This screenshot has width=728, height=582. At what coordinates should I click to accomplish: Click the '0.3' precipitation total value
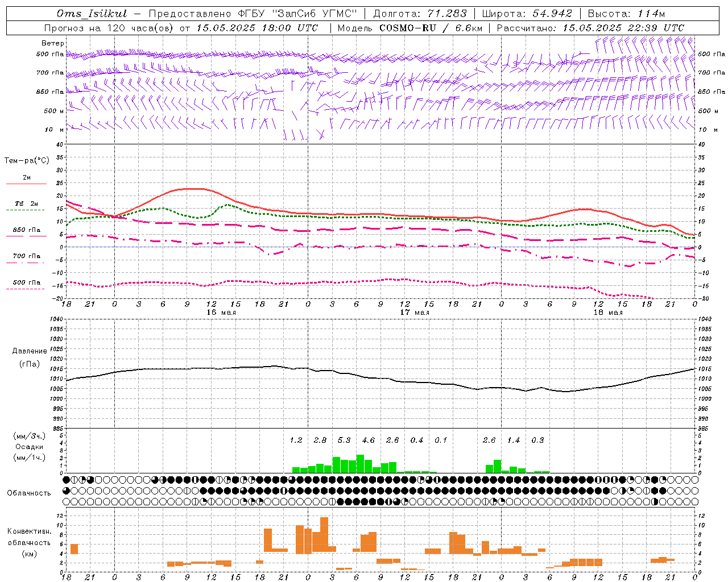tap(537, 440)
